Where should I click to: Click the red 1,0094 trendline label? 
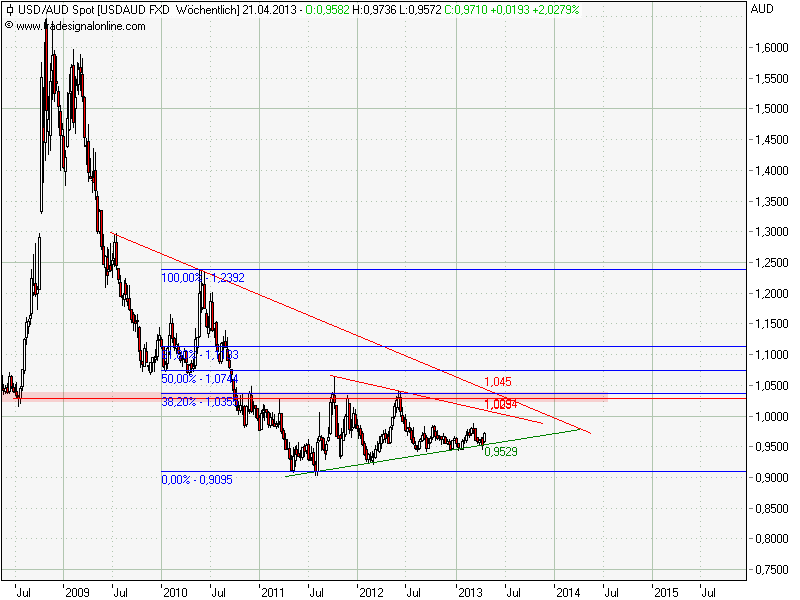(x=500, y=404)
